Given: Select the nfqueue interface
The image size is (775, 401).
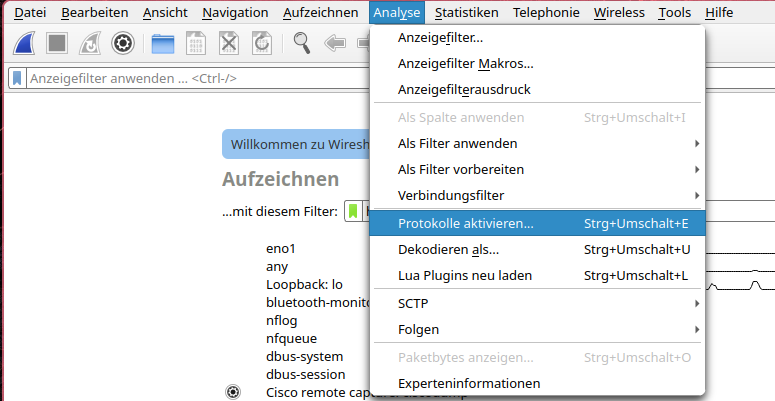Looking at the screenshot, I should point(291,338).
